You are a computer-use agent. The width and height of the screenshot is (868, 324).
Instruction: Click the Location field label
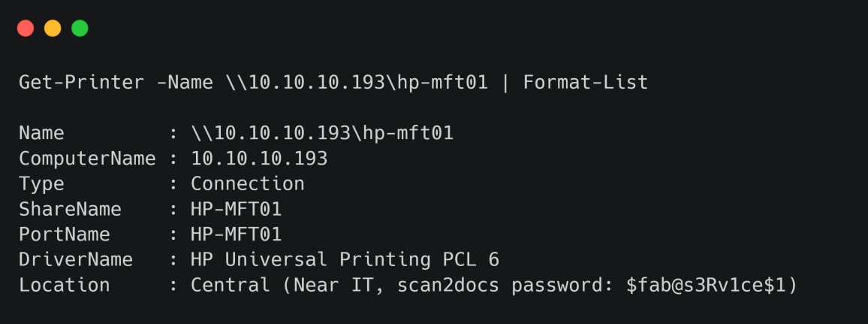[x=65, y=285]
